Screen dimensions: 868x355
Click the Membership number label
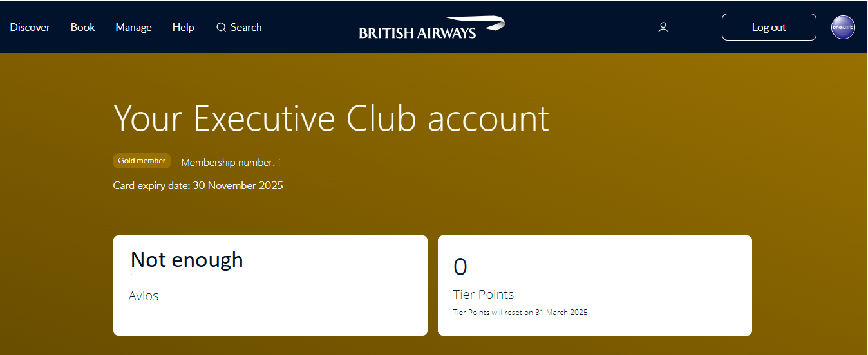(228, 163)
